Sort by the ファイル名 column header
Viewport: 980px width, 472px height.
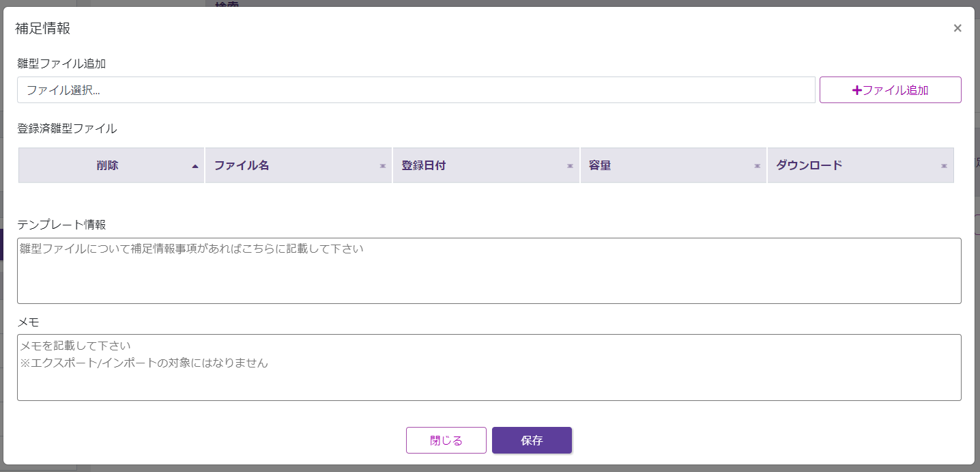click(x=298, y=165)
